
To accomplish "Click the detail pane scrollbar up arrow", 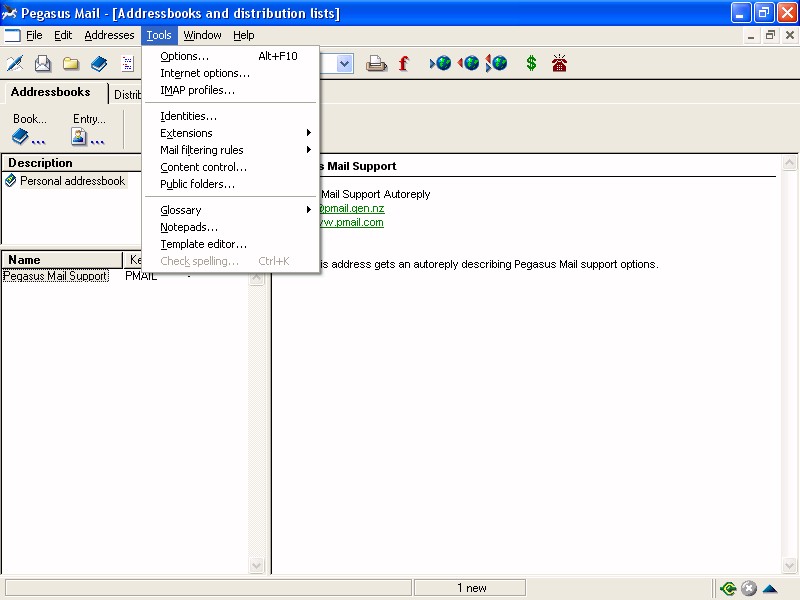I will pos(789,163).
